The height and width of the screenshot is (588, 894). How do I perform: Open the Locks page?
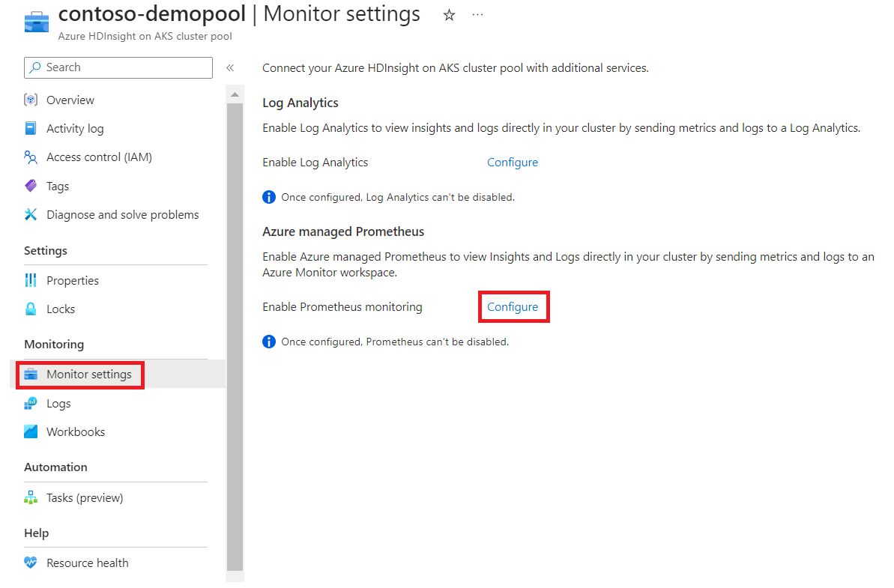tap(61, 309)
